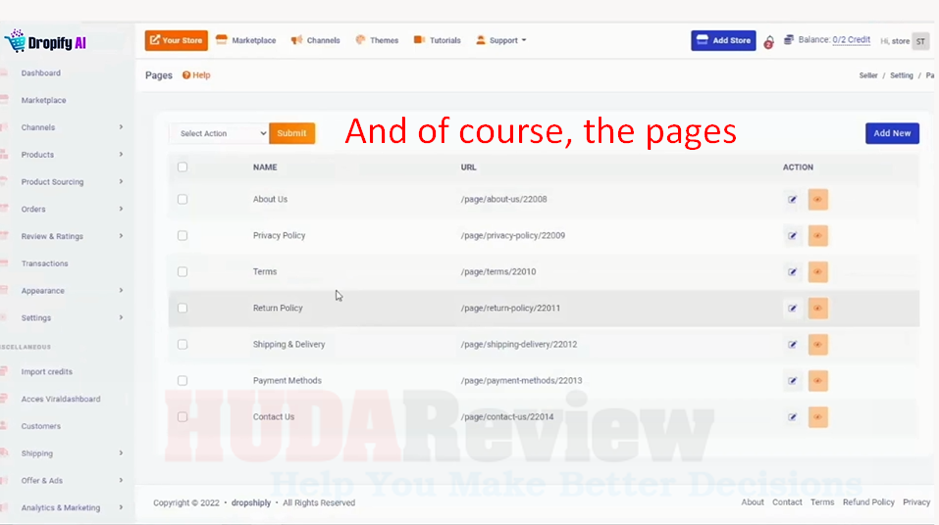The image size is (939, 525).
Task: Click the edit icon for Shipping & Delivery
Action: coord(792,344)
